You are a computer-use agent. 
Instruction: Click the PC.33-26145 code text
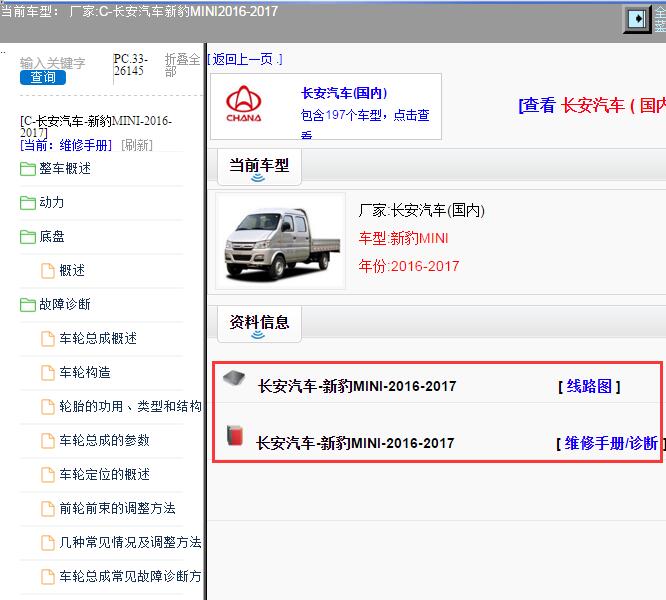tap(130, 65)
